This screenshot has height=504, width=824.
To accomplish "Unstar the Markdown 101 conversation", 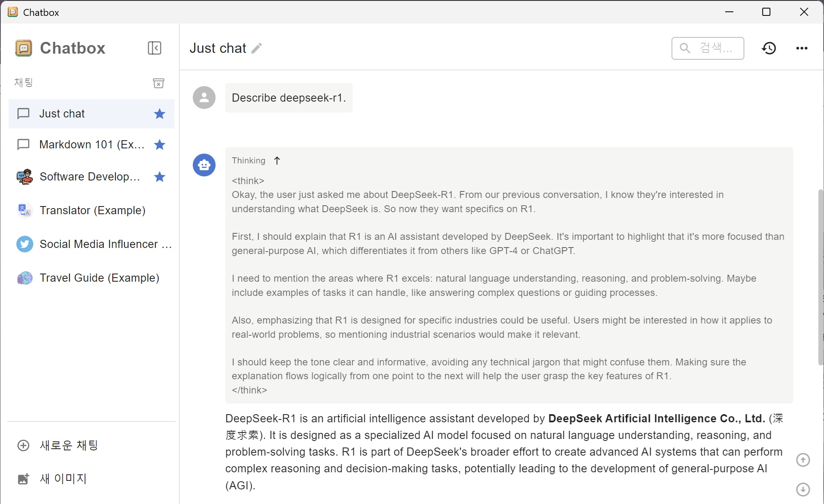I will (x=159, y=145).
